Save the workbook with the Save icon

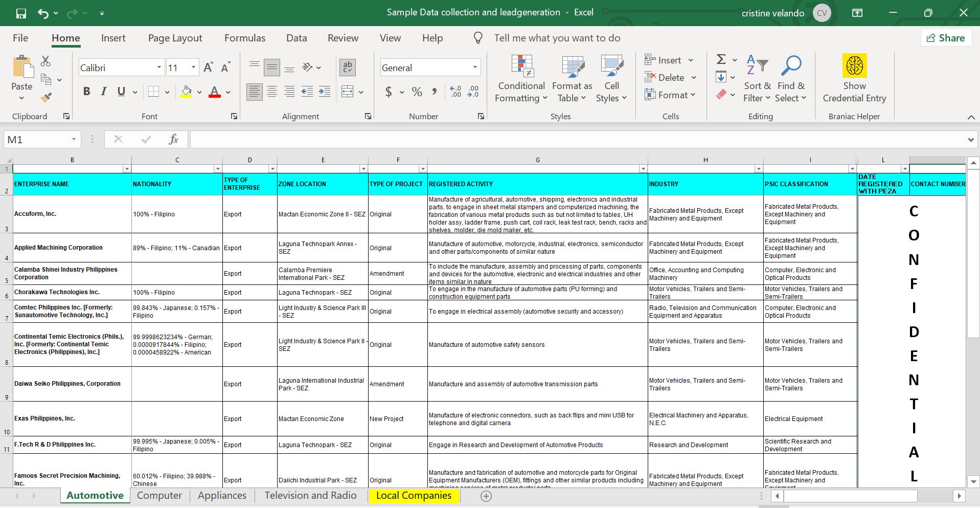tap(21, 13)
